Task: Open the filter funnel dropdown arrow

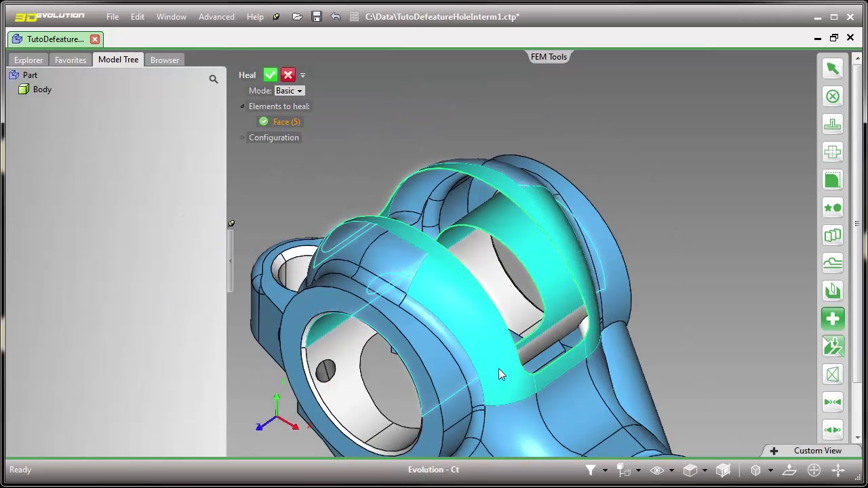Action: click(x=605, y=470)
